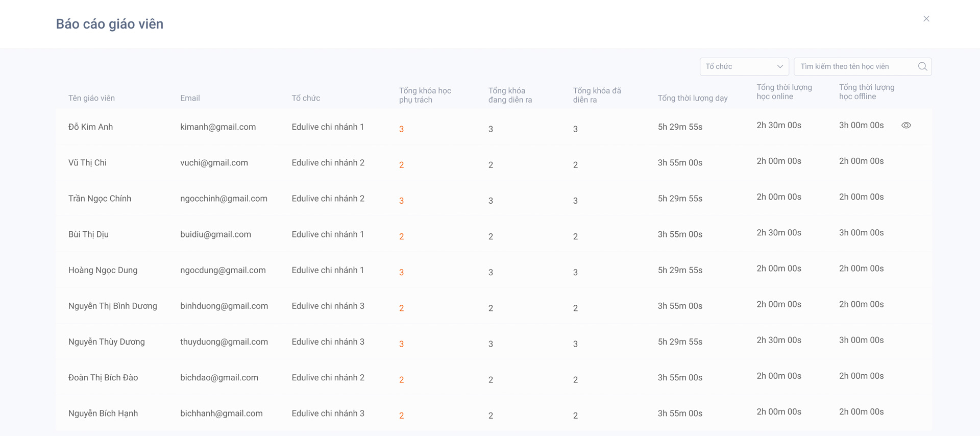980x436 pixels.
Task: Select the Nguyễn Thị Bình Dương row name
Action: point(112,306)
